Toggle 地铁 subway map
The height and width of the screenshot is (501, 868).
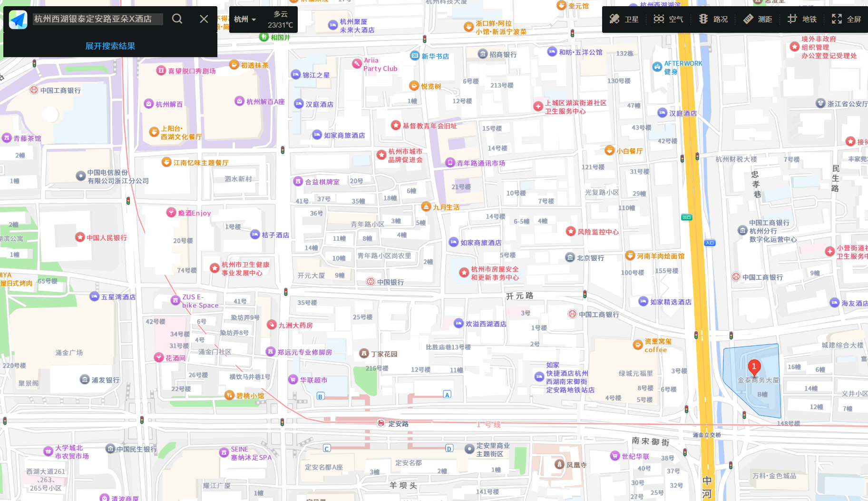[802, 19]
